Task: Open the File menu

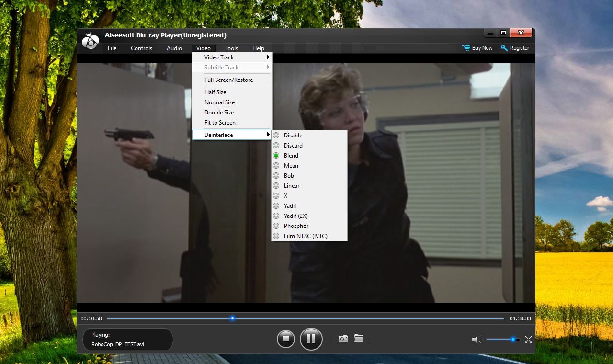Action: coord(112,48)
